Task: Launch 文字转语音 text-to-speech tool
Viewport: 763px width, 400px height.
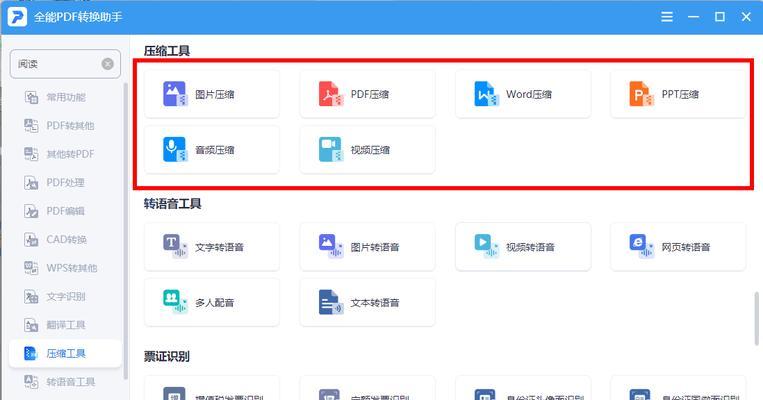Action: pos(212,247)
